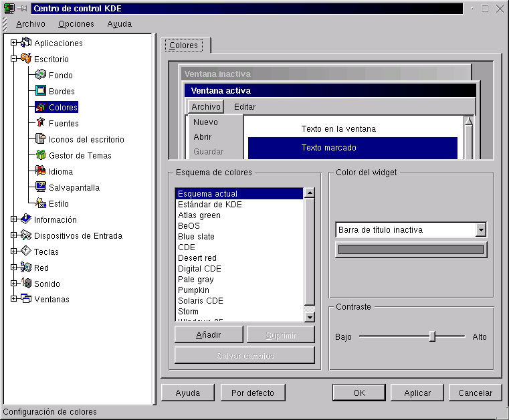Click the Estilo icon in tree
The height and width of the screenshot is (420, 509).
click(40, 203)
